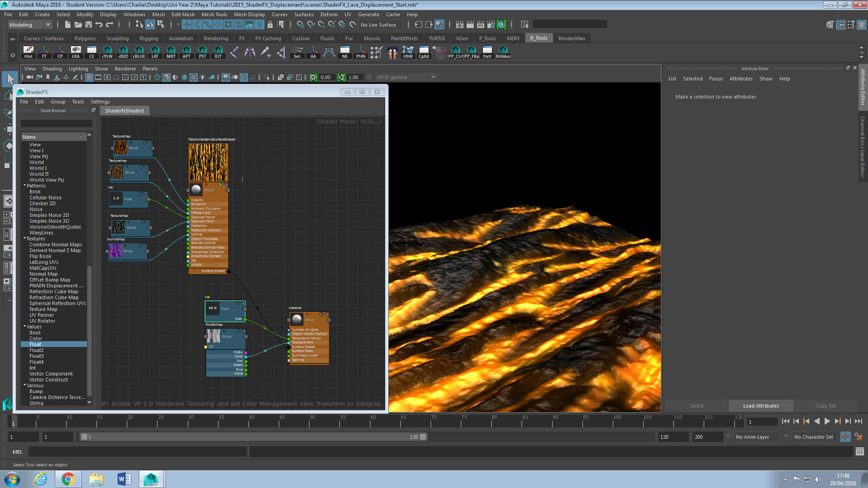Image resolution: width=868 pixels, height=488 pixels.
Task: Select the CpEd shelf icon
Action: [x=423, y=52]
